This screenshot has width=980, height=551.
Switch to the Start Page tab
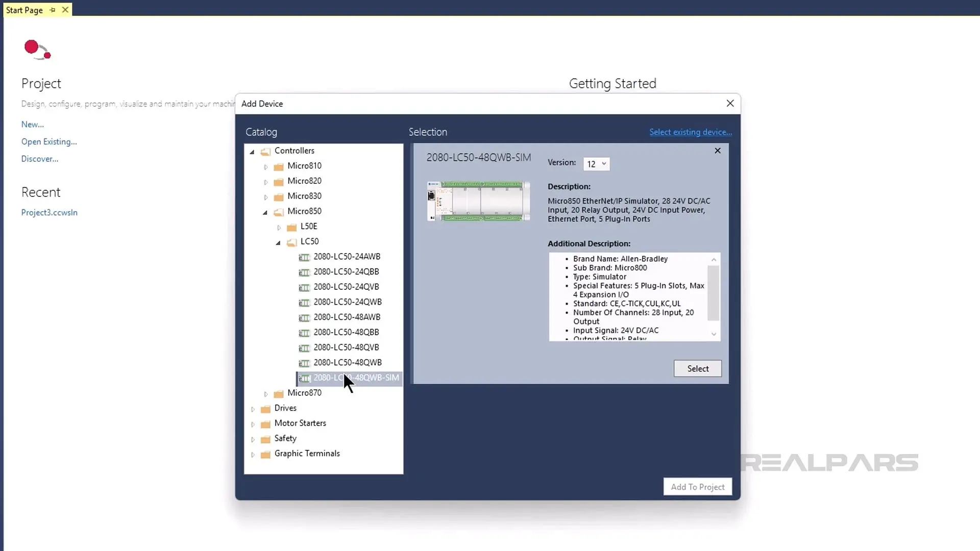point(24,10)
